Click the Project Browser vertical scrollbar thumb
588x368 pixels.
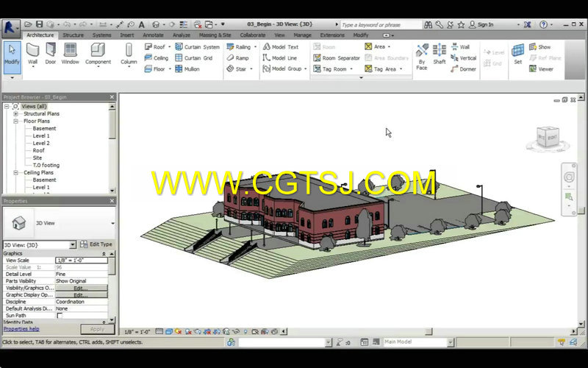pyautogui.click(x=112, y=124)
